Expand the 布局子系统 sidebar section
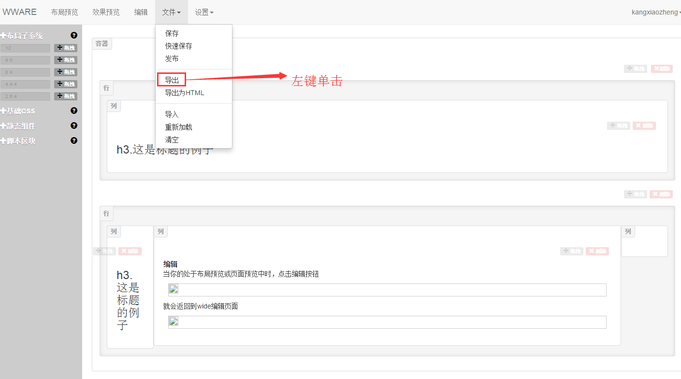The height and width of the screenshot is (379, 681). click(22, 36)
